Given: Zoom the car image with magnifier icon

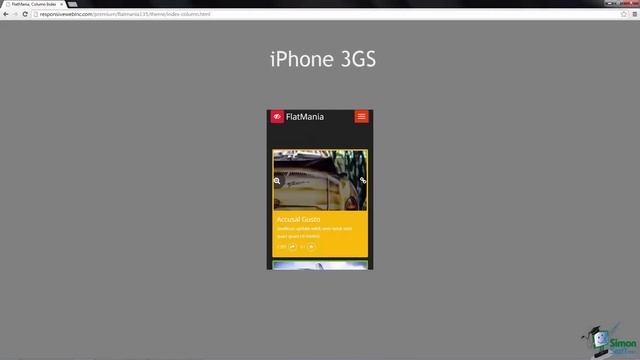Looking at the screenshot, I should [277, 180].
